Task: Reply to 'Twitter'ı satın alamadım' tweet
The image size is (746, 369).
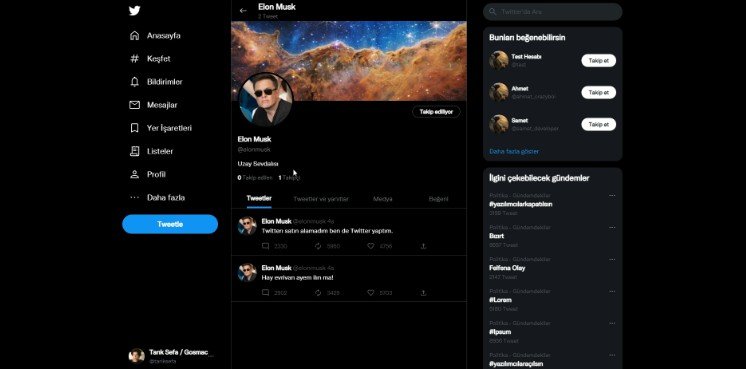Action: 265,246
